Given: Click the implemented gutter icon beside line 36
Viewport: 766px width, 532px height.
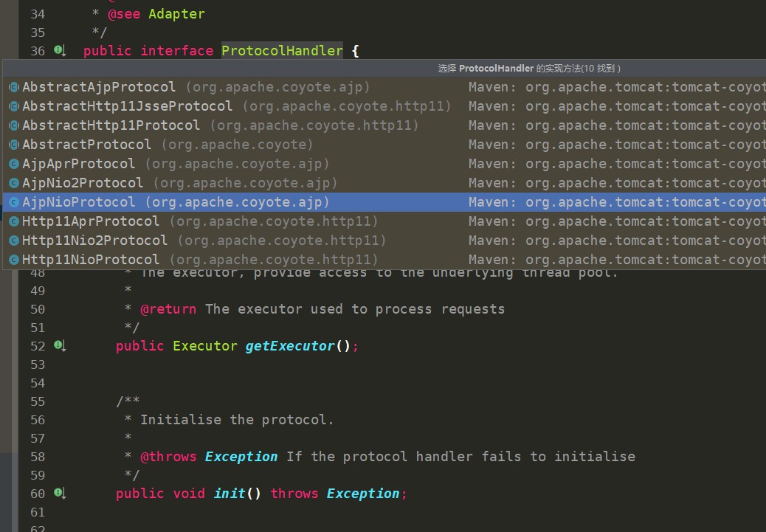Looking at the screenshot, I should [x=60, y=50].
